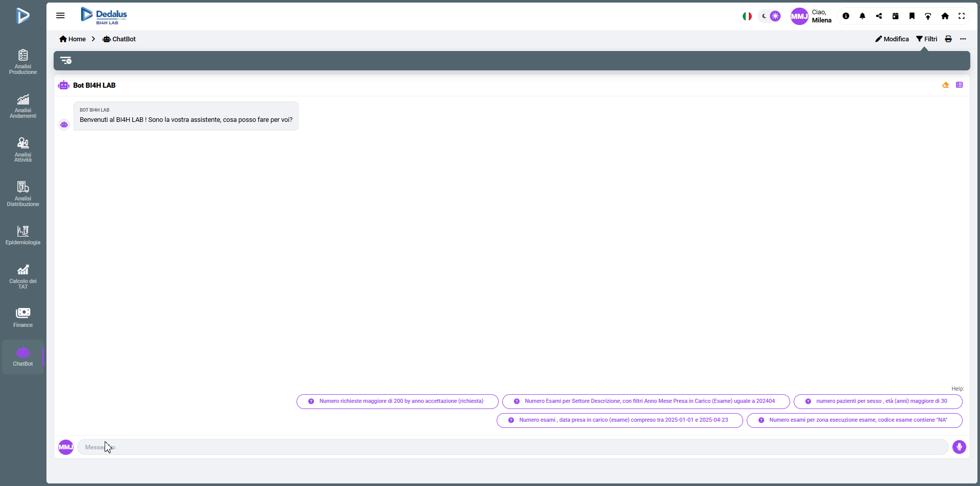
Task: Open the Epidemiologia sidebar section
Action: tap(23, 236)
